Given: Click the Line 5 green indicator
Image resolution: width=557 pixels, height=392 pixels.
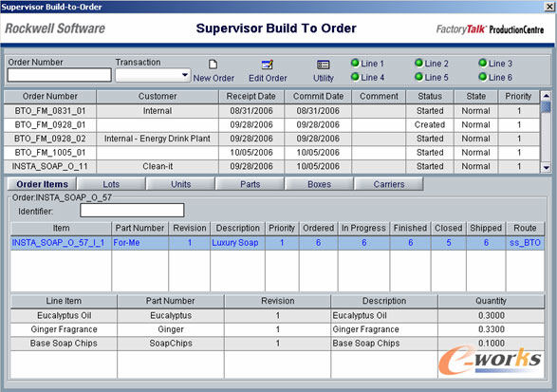Looking at the screenshot, I should (418, 77).
